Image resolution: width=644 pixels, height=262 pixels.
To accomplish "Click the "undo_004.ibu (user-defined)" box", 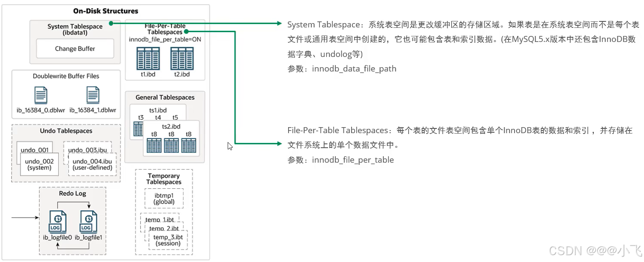I will click(x=93, y=164).
